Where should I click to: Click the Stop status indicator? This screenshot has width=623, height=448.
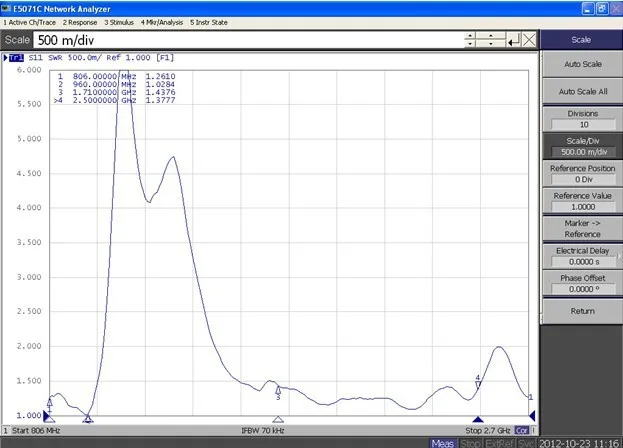470,443
